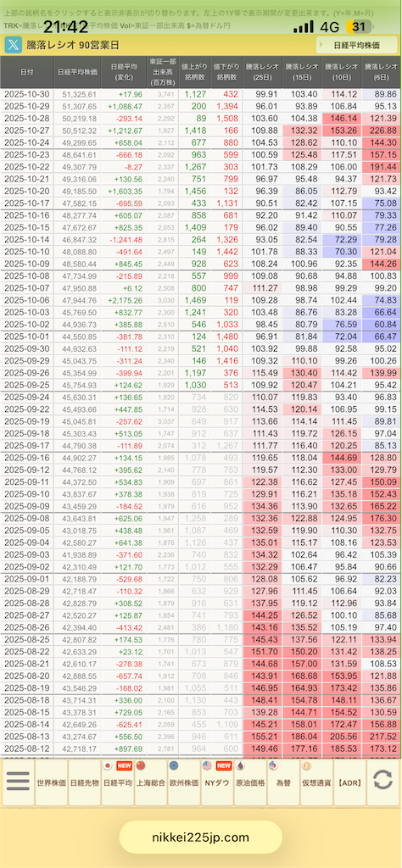
Task: Click the Nikkei value 44,550.85
Action: [79, 337]
